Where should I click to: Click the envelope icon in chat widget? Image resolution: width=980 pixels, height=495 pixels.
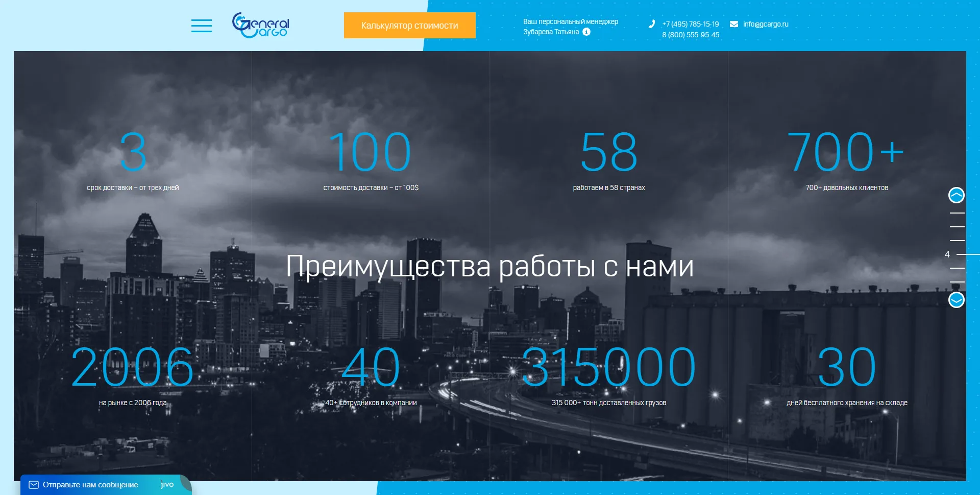pyautogui.click(x=34, y=485)
